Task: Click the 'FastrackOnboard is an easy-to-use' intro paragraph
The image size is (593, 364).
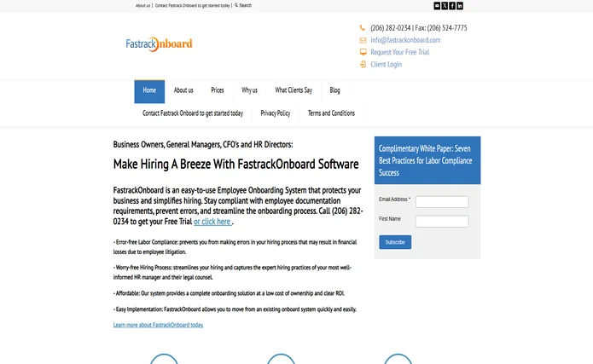Action: (x=238, y=206)
